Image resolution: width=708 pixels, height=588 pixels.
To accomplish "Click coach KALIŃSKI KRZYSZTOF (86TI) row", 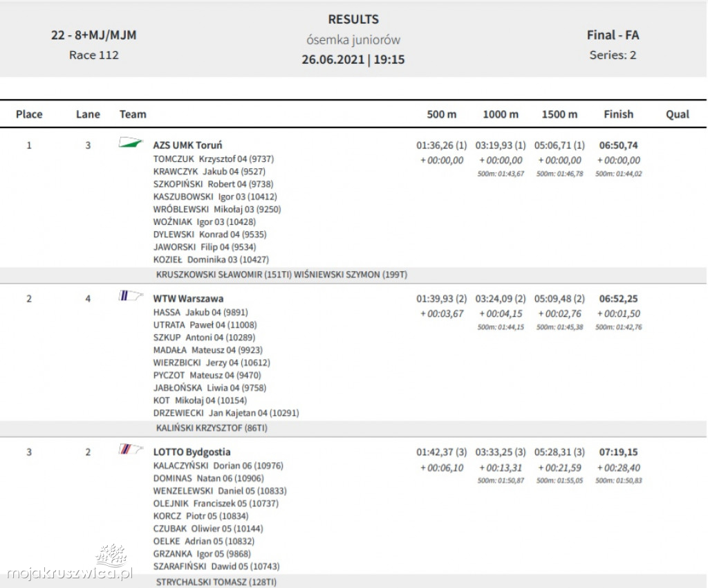I will (212, 428).
